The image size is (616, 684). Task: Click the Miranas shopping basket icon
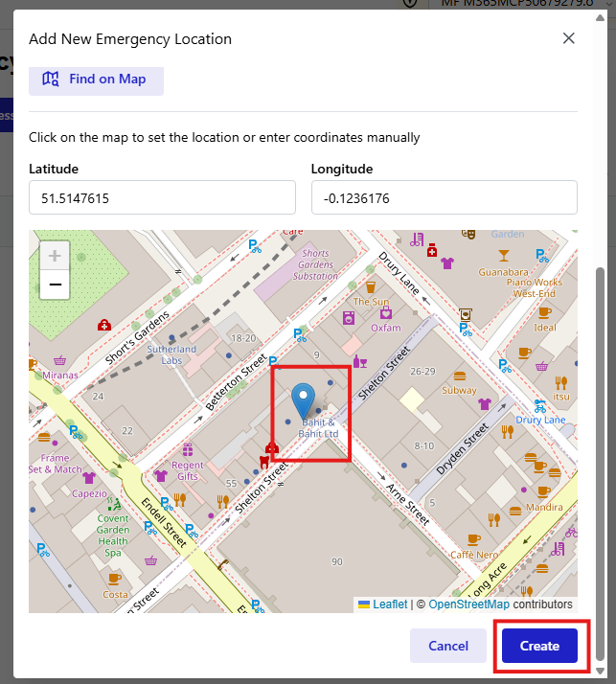coord(60,361)
